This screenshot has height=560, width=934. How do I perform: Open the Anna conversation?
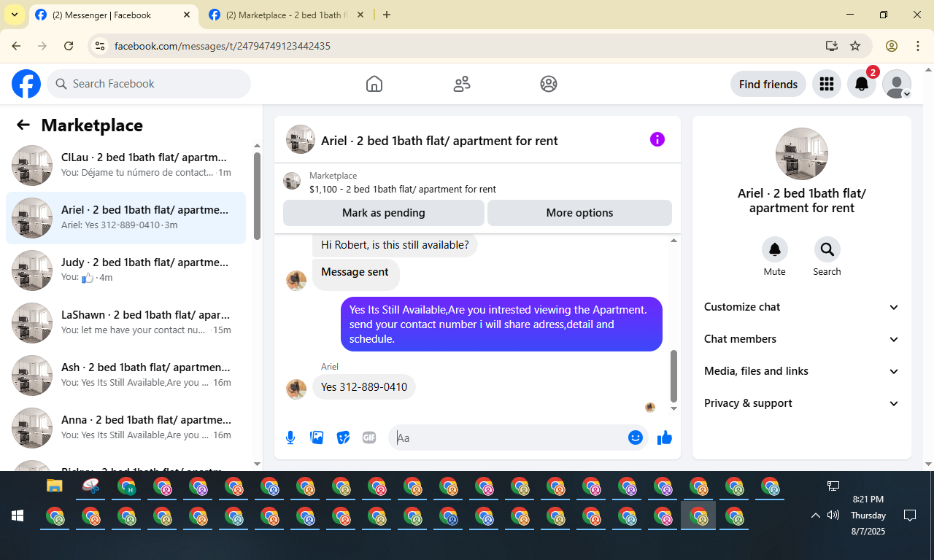(x=126, y=428)
